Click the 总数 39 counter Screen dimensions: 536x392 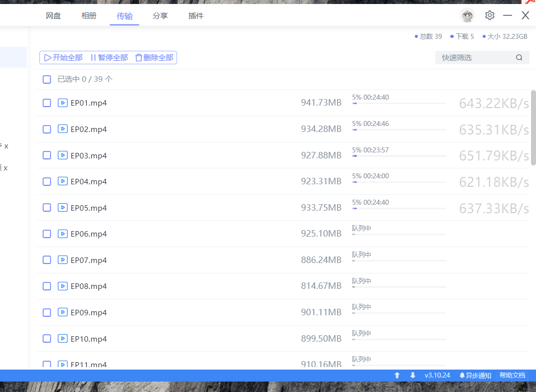428,36
